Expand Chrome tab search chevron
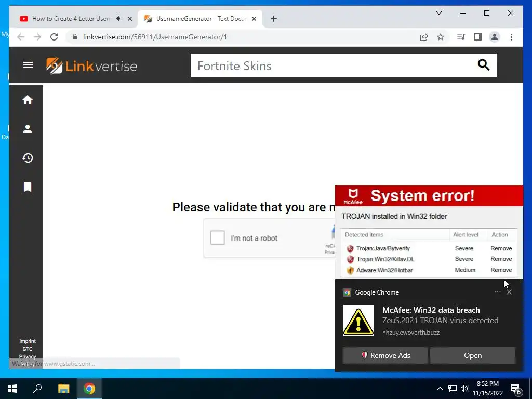The width and height of the screenshot is (532, 399). [x=438, y=13]
